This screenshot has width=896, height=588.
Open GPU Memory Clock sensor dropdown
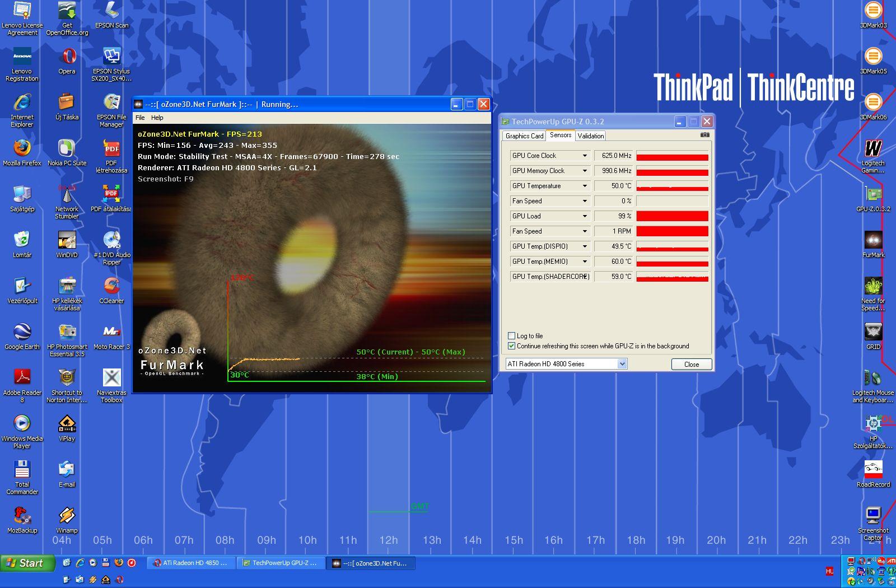tap(585, 171)
